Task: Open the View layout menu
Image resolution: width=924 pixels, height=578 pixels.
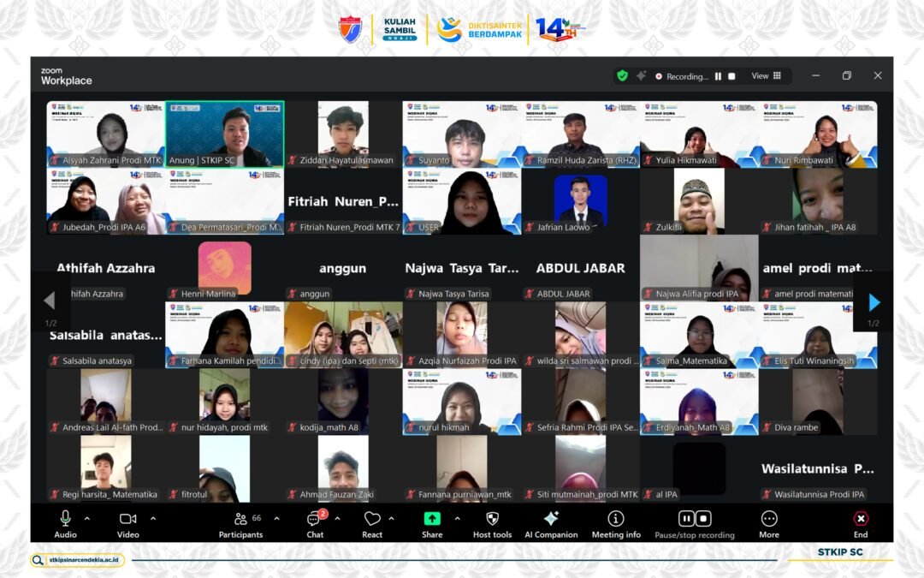Action: [767, 75]
